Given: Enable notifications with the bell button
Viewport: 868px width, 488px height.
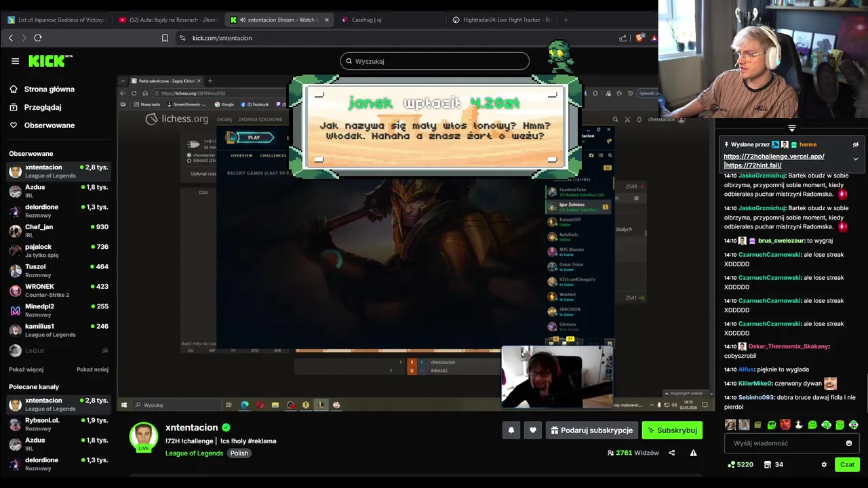Looking at the screenshot, I should pyautogui.click(x=511, y=430).
